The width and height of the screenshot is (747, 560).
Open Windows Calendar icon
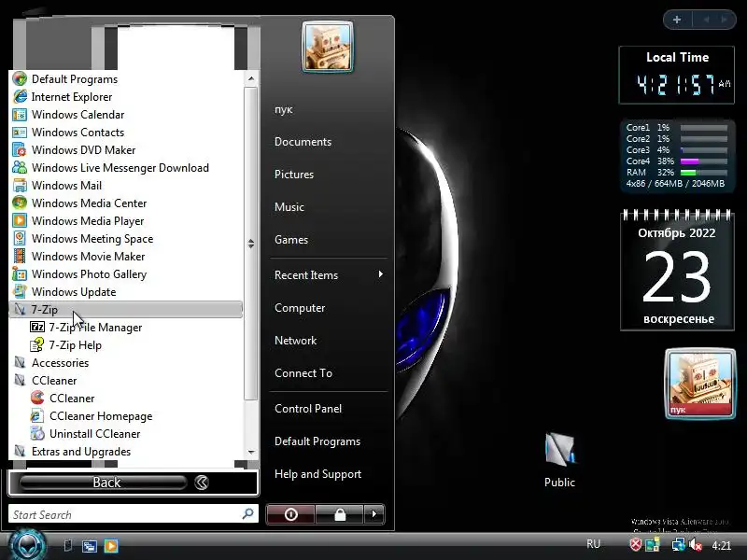pyautogui.click(x=20, y=114)
